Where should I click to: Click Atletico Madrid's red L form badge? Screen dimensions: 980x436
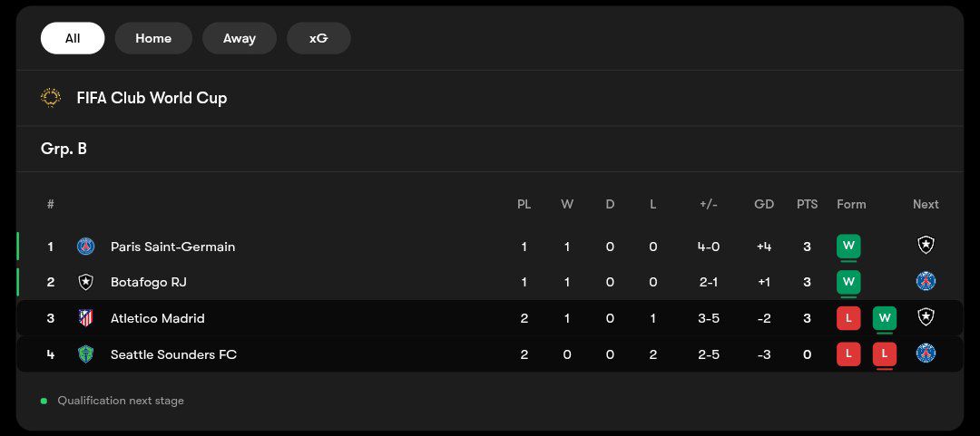click(x=848, y=318)
